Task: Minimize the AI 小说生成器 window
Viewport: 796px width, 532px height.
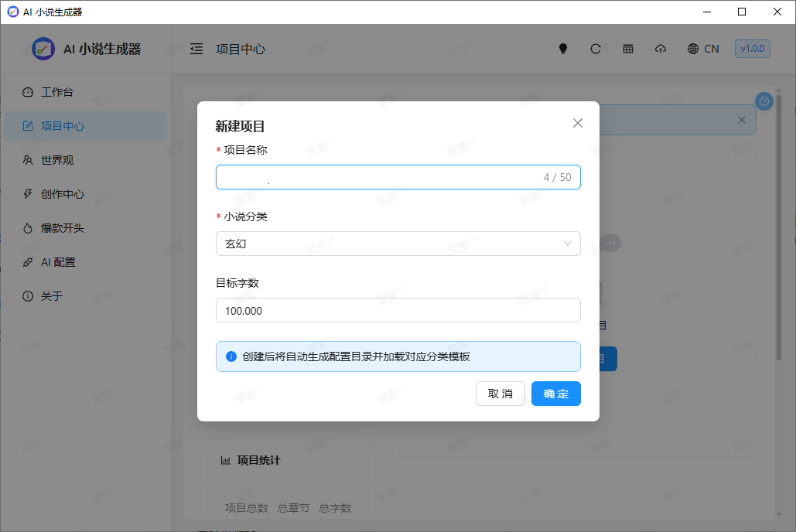Action: pos(707,12)
